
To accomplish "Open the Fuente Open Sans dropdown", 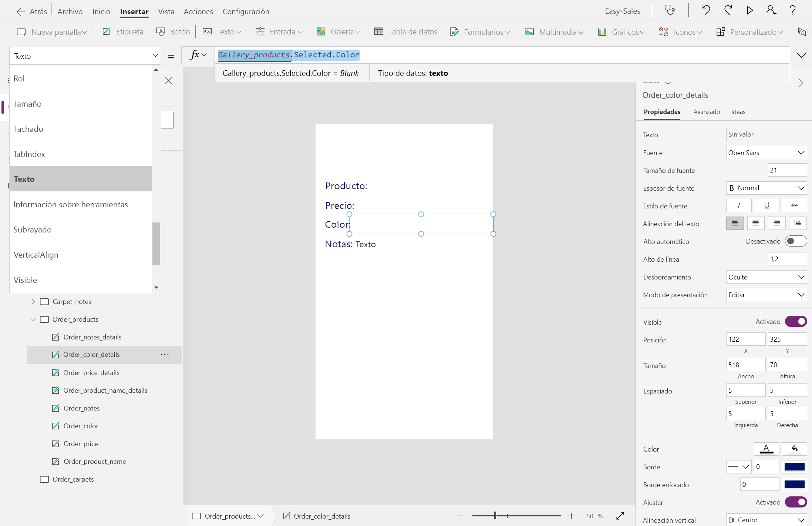I will pos(766,153).
